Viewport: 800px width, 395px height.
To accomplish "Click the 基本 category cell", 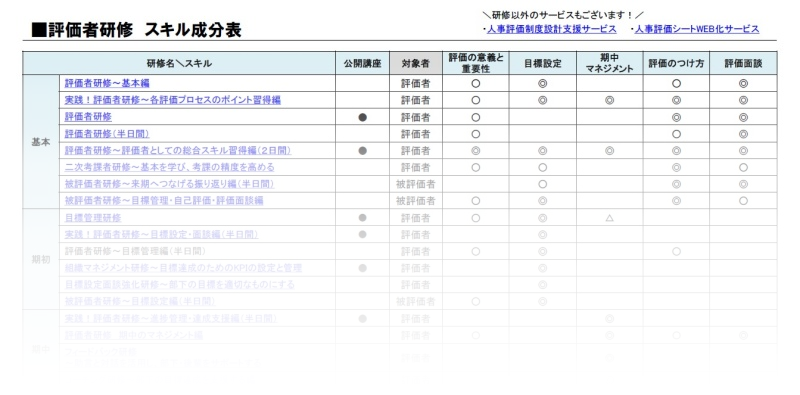I will [x=41, y=142].
